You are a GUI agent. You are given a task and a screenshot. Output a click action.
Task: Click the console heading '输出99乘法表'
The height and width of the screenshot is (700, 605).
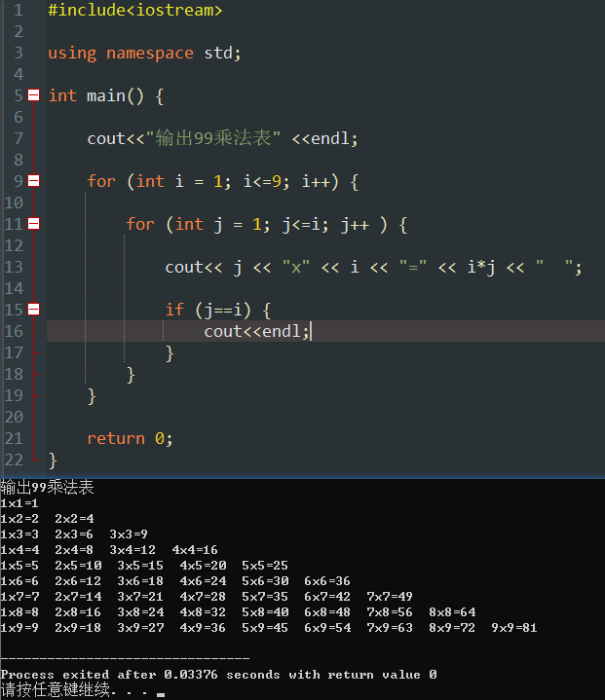[x=47, y=487]
